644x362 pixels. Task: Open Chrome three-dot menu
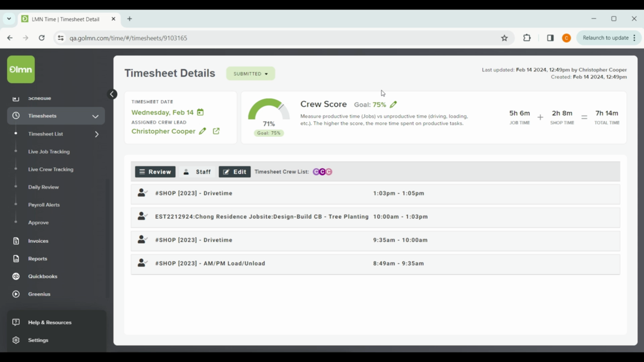(x=634, y=38)
